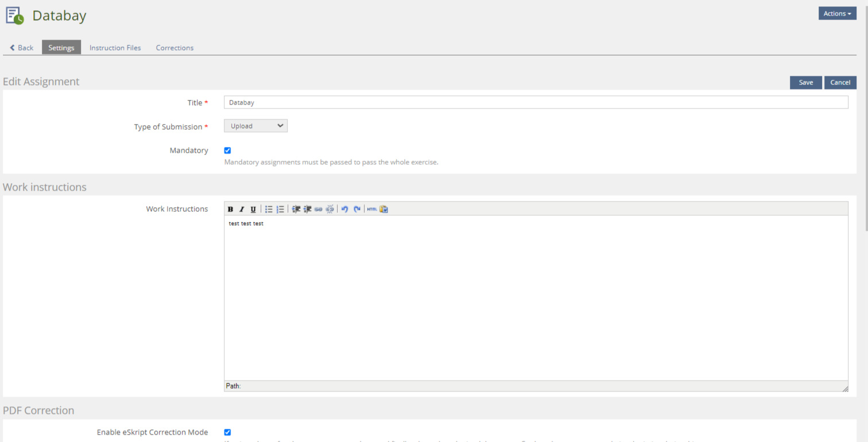Disable eSkript Correction Mode checkbox

(x=227, y=432)
